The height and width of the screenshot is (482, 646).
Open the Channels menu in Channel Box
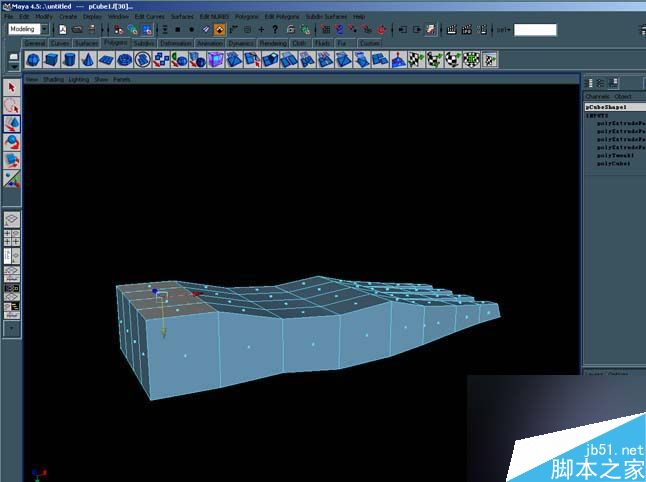pyautogui.click(x=597, y=96)
